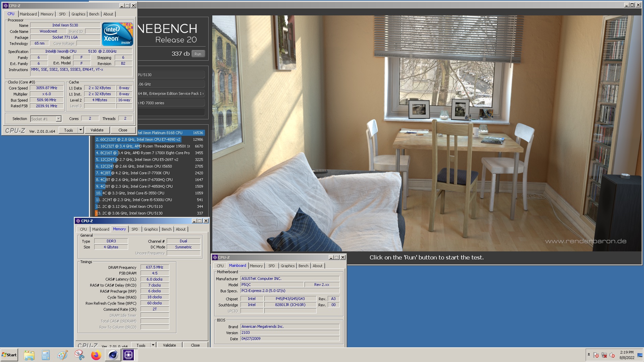
Task: Open SPD tab in top-left CPU-Z window
Action: [x=62, y=14]
